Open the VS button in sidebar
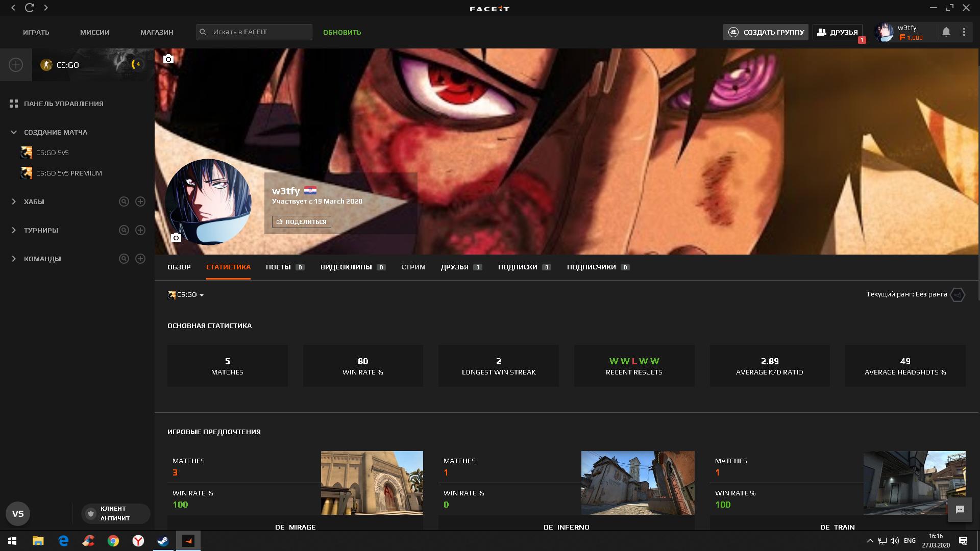 [x=18, y=514]
